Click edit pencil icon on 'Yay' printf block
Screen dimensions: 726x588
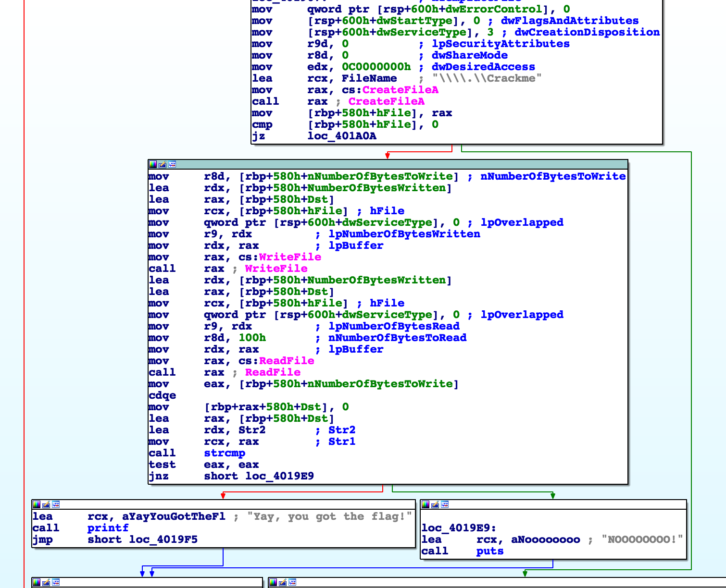(x=46, y=504)
